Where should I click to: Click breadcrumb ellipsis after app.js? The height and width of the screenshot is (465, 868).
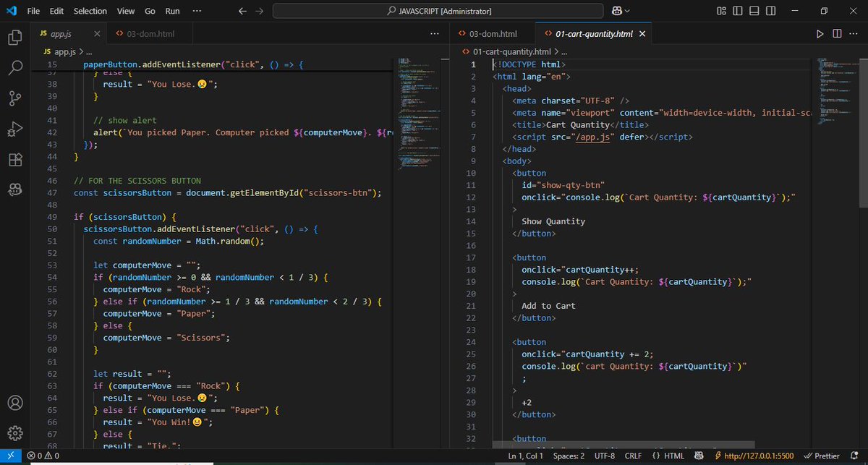pyautogui.click(x=89, y=52)
